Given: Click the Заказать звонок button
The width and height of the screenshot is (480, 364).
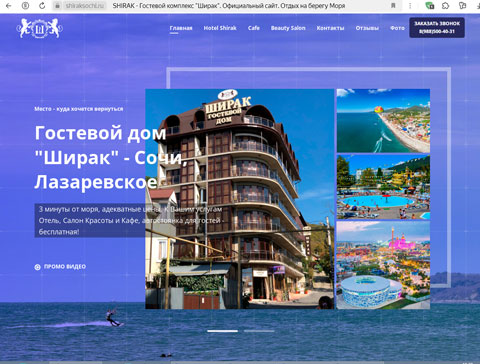Looking at the screenshot, I should coord(437,27).
